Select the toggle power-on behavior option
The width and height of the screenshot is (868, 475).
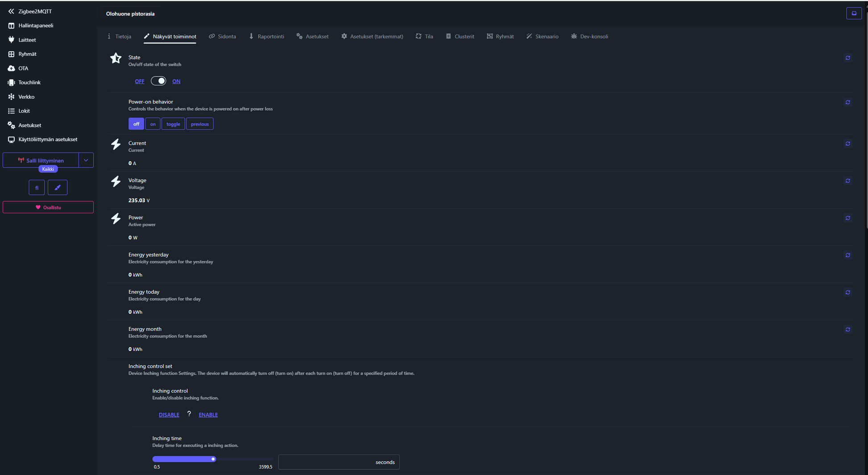[x=173, y=124]
